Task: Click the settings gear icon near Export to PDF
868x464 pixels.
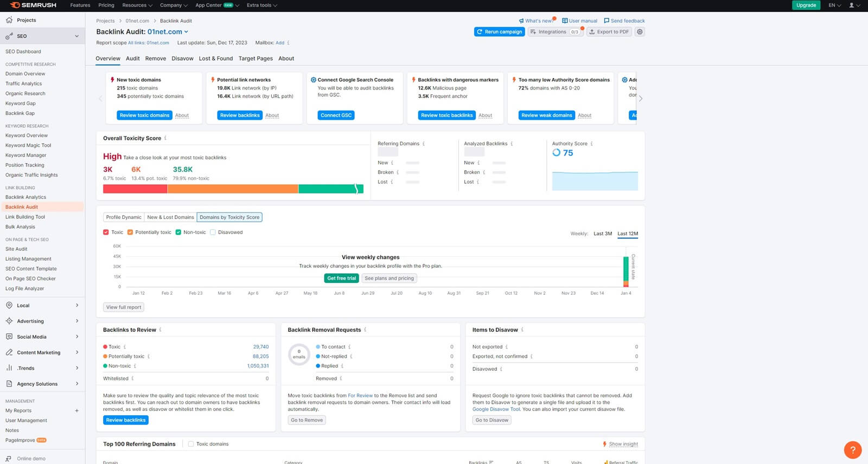Action: pos(640,32)
